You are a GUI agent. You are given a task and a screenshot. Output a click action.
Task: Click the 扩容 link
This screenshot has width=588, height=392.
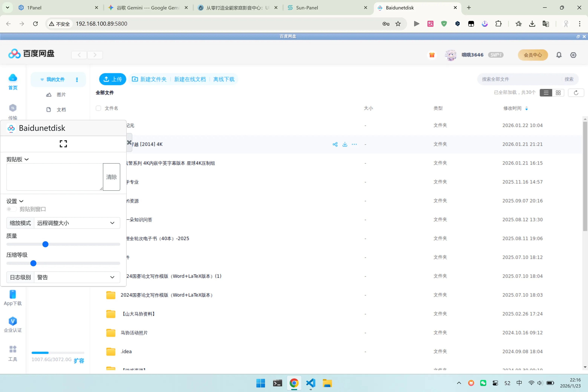[79, 361]
